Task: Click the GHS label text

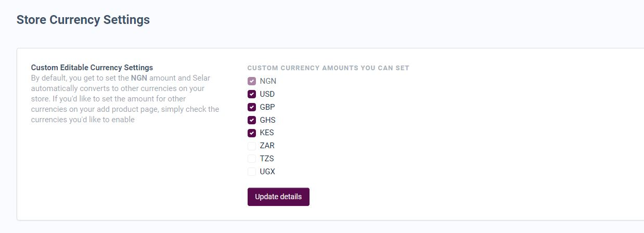Action: (267, 120)
